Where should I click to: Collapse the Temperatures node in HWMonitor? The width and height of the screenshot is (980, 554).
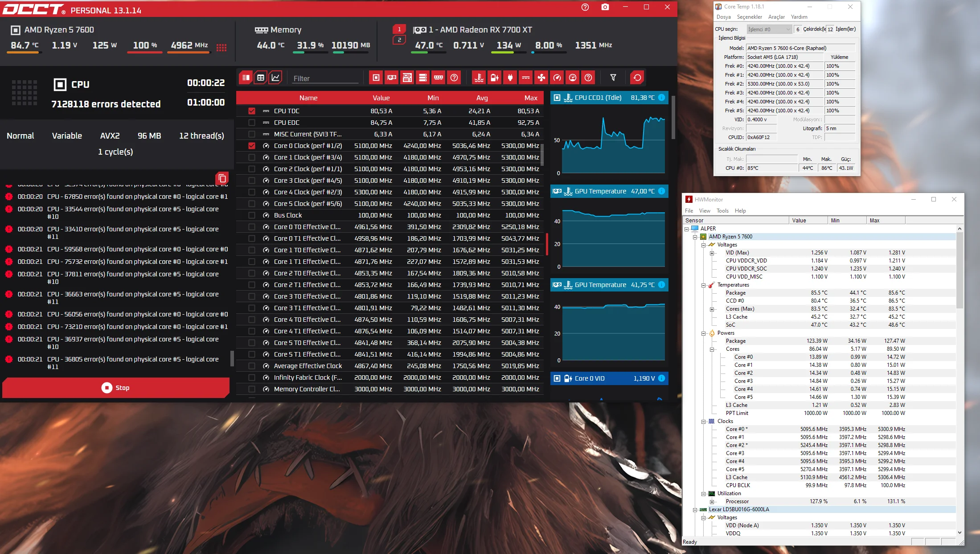tap(704, 285)
